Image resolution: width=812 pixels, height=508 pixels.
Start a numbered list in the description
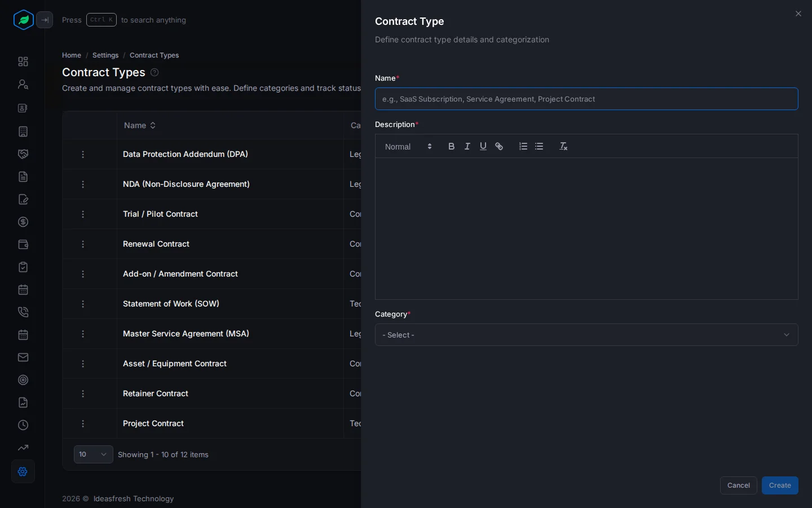pos(523,146)
